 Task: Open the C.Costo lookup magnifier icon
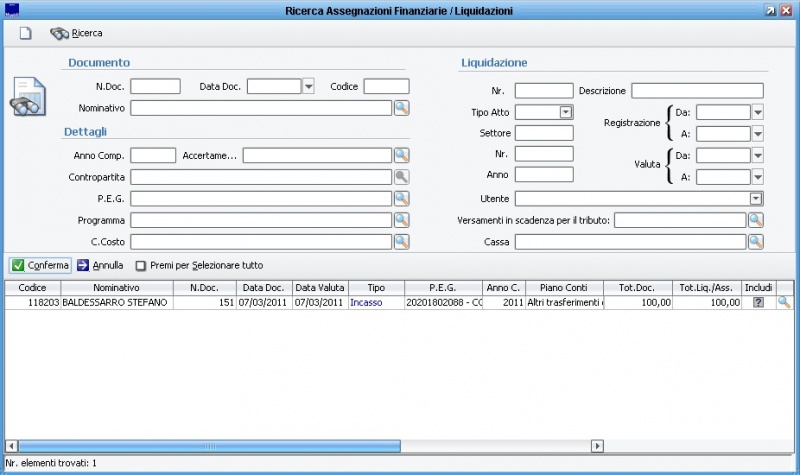(x=401, y=241)
